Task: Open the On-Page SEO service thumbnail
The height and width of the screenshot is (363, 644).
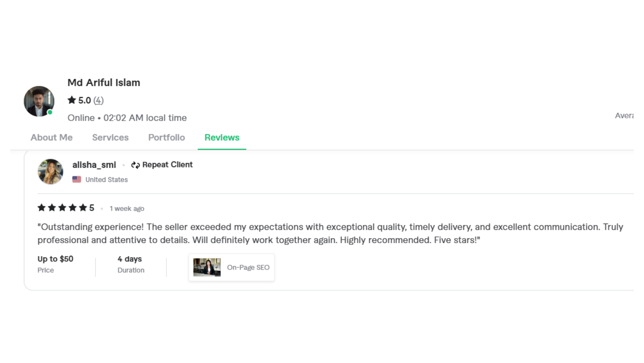Action: pyautogui.click(x=207, y=268)
